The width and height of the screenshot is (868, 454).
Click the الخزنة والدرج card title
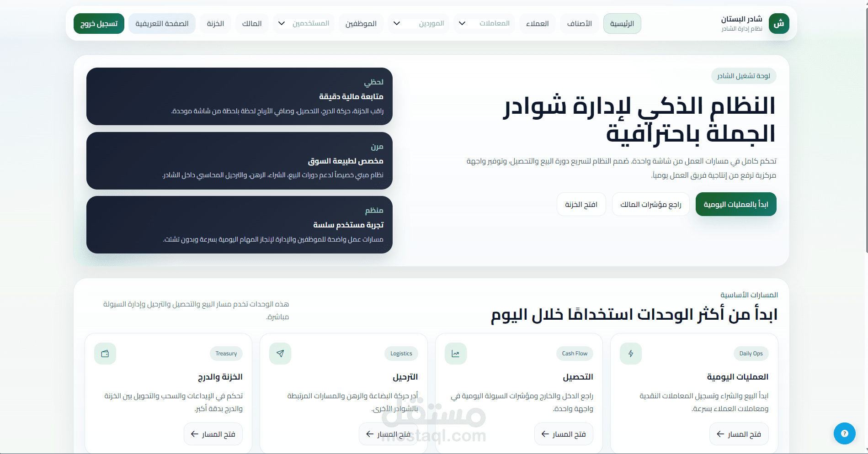220,377
